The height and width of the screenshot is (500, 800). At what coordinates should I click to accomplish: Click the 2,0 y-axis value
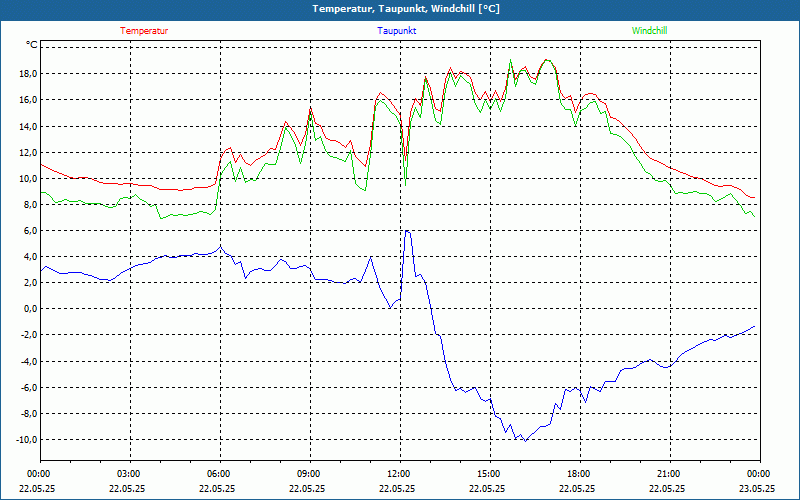[30, 283]
